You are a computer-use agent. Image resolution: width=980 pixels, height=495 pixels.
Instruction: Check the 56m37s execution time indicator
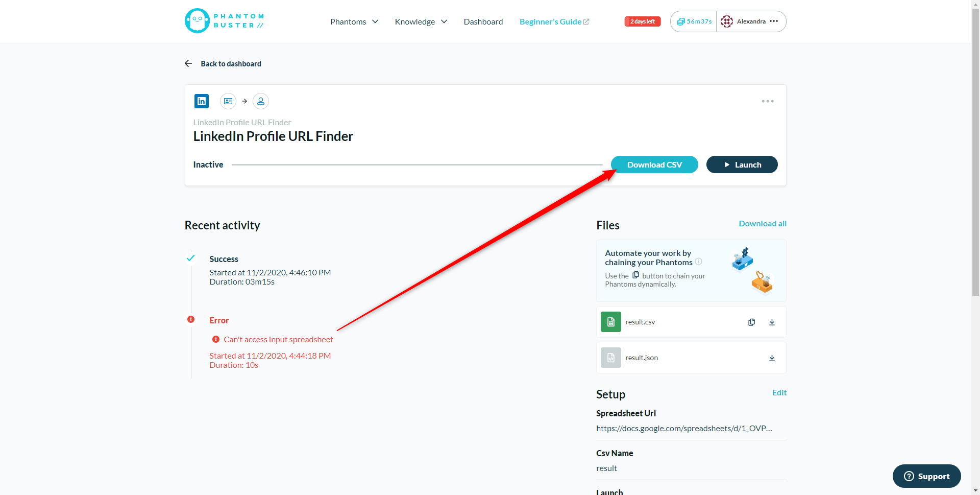click(x=694, y=21)
